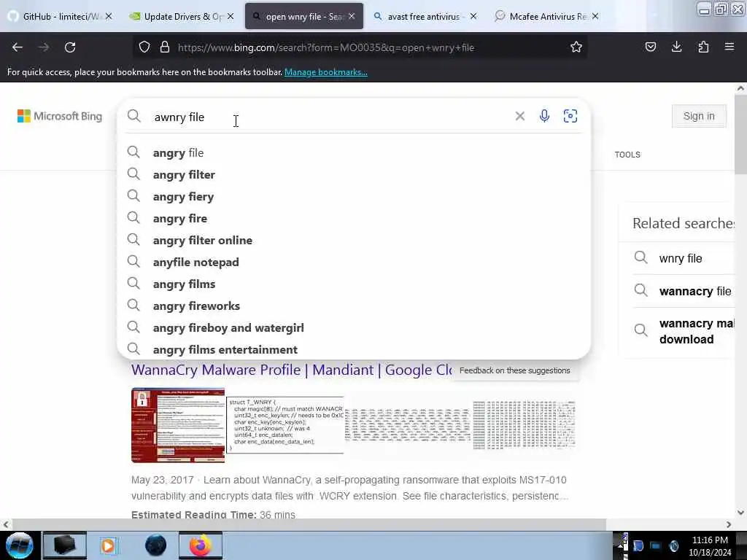The image size is (747, 560).
Task: Choose 'angry films entertainment' suggestion
Action: point(354,349)
